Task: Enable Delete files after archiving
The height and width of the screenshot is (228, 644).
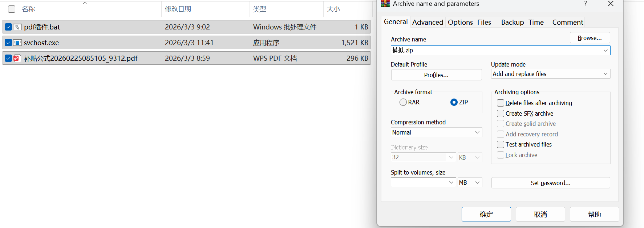Action: (501, 103)
